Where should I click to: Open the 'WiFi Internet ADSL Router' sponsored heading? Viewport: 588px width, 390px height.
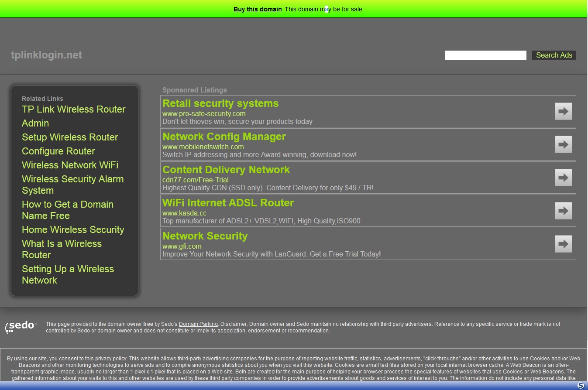(228, 203)
